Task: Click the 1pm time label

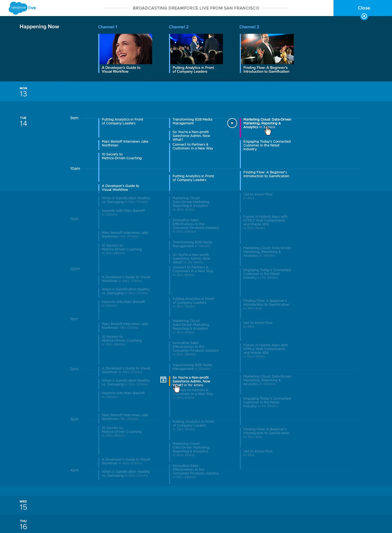Action: (74, 319)
